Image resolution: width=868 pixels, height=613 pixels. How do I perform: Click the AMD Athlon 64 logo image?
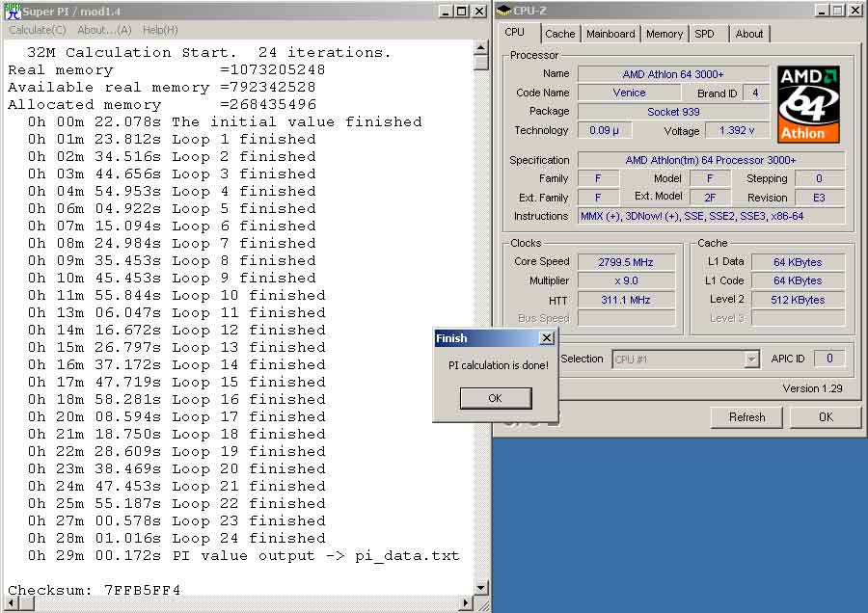click(808, 104)
